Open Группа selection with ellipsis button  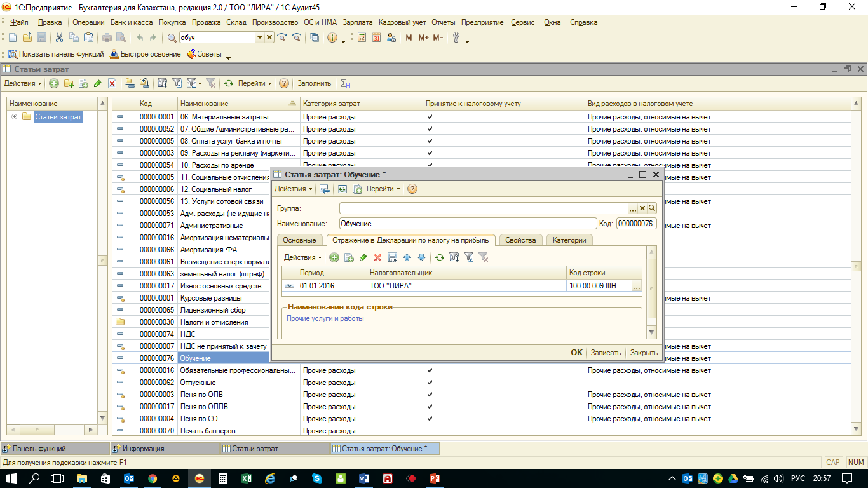point(633,208)
